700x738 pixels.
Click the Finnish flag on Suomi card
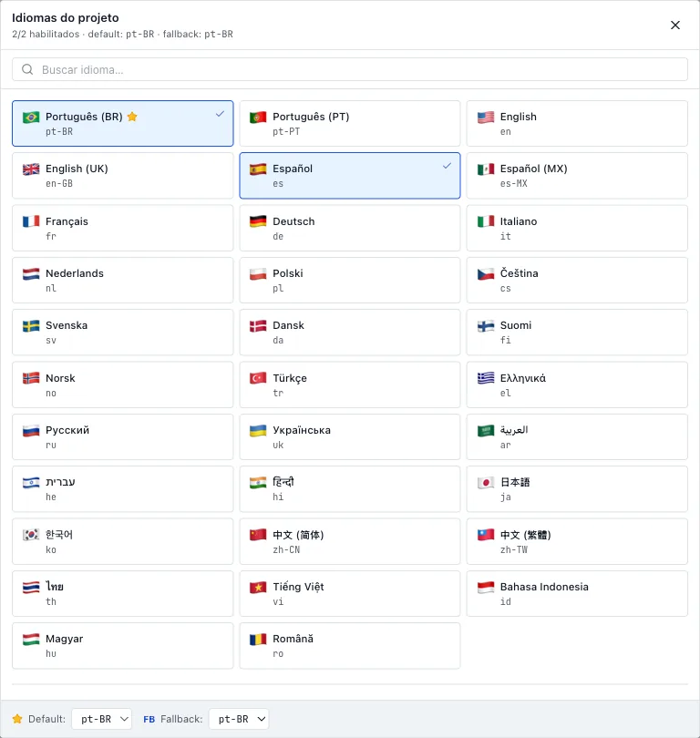pyautogui.click(x=486, y=325)
